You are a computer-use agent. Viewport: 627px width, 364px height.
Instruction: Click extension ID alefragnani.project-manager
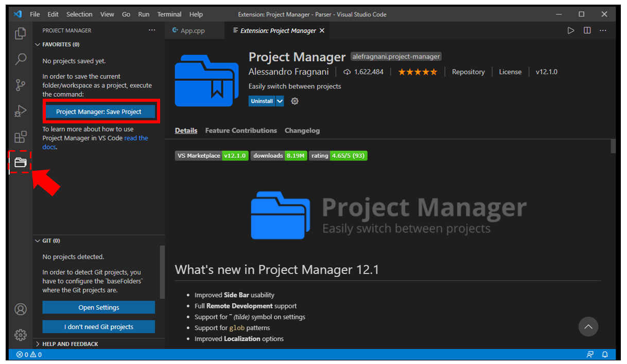[396, 57]
